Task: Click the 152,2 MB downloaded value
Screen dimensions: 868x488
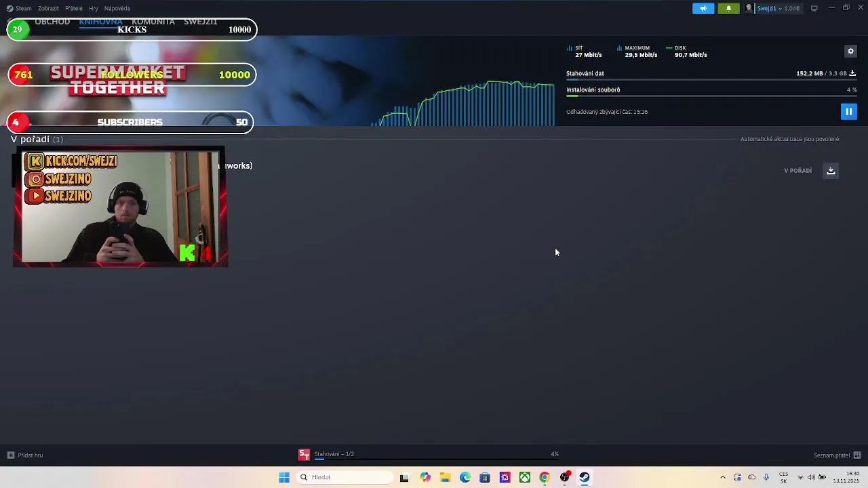Action: [809, 73]
